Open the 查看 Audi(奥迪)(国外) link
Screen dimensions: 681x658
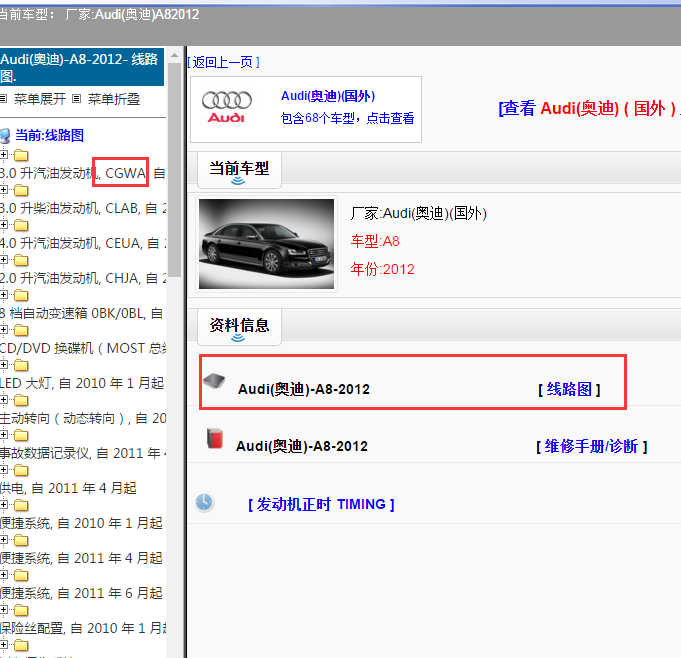[x=589, y=109]
